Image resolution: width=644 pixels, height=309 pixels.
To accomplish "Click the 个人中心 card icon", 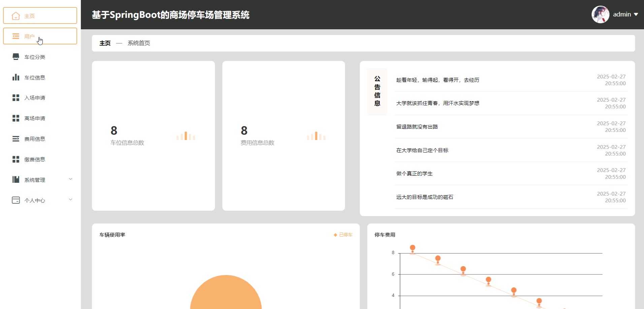I will coord(16,200).
